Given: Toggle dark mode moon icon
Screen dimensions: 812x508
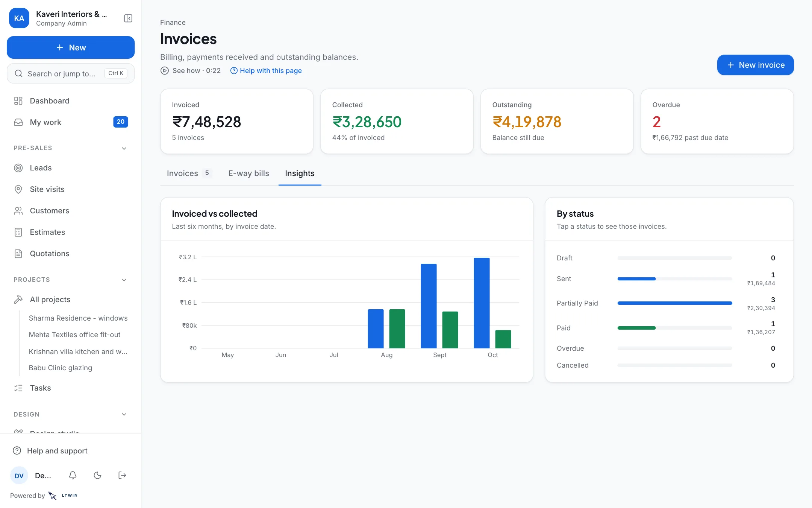Looking at the screenshot, I should pos(98,475).
